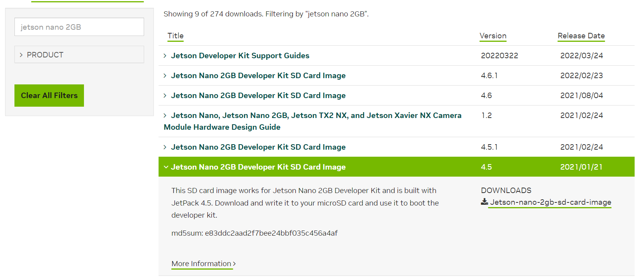Click the 2022/02/23 SD Card Image title
The image size is (644, 279).
[258, 76]
